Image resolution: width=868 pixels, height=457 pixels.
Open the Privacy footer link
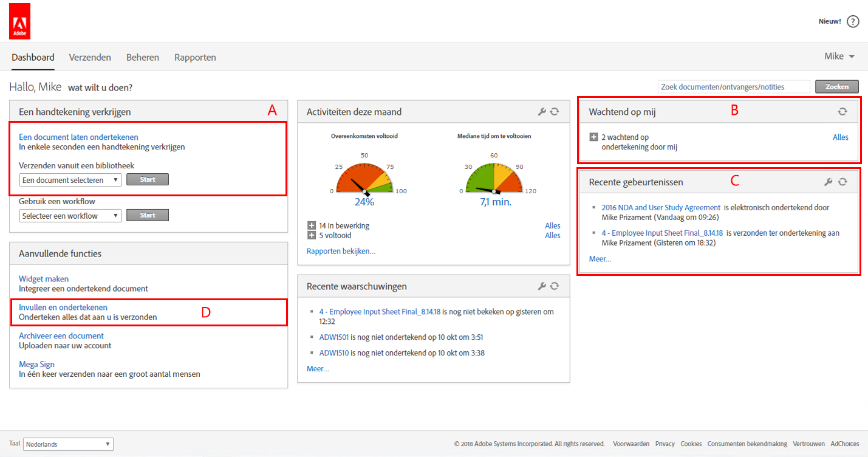(x=665, y=444)
